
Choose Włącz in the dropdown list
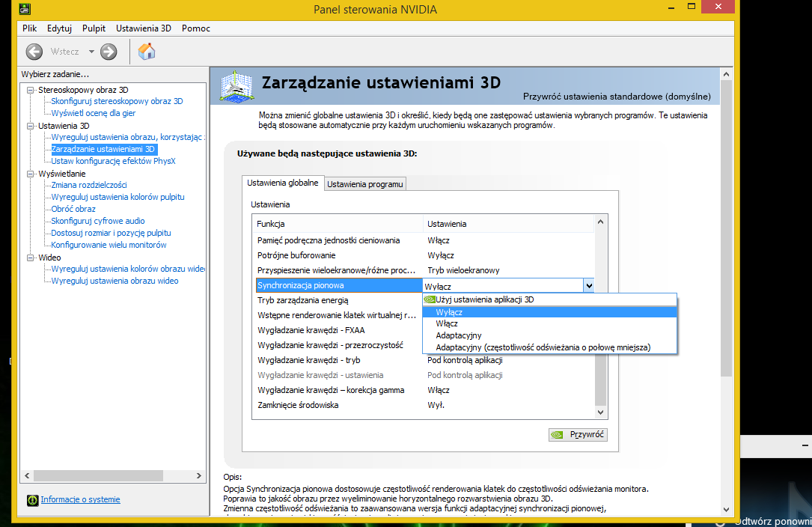549,323
